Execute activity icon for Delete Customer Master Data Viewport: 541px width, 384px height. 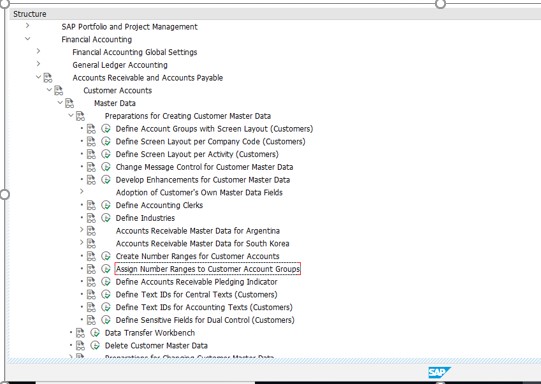tap(95, 346)
